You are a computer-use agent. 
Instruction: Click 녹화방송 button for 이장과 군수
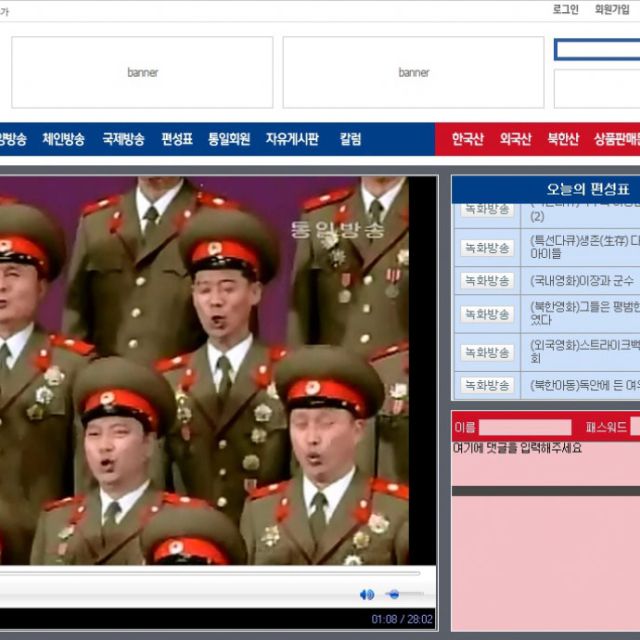click(x=487, y=281)
